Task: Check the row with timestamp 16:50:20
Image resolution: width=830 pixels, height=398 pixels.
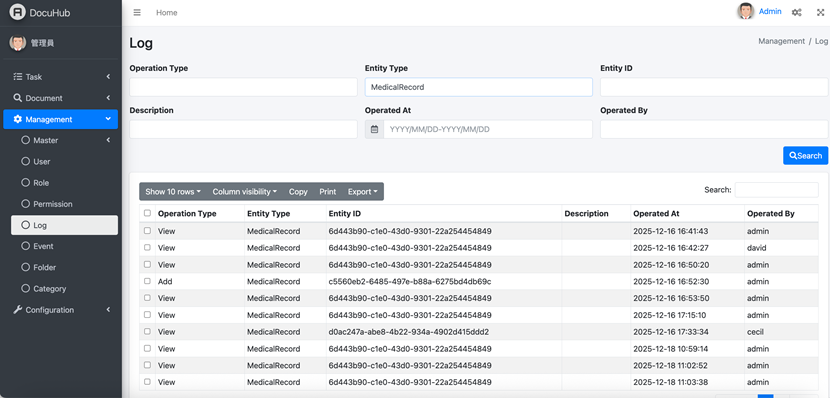Action: pyautogui.click(x=147, y=264)
